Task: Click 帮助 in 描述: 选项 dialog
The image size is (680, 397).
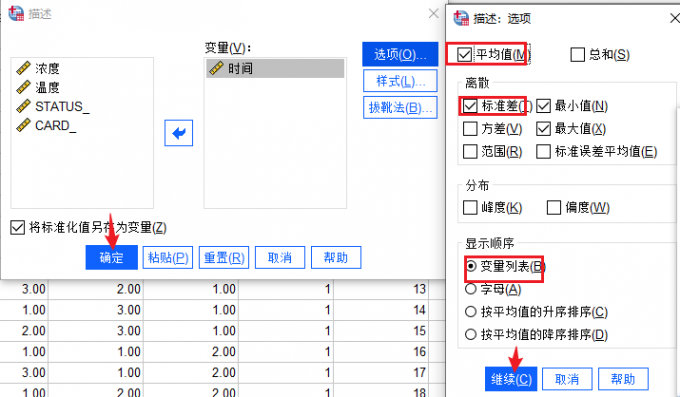Action: 623,379
